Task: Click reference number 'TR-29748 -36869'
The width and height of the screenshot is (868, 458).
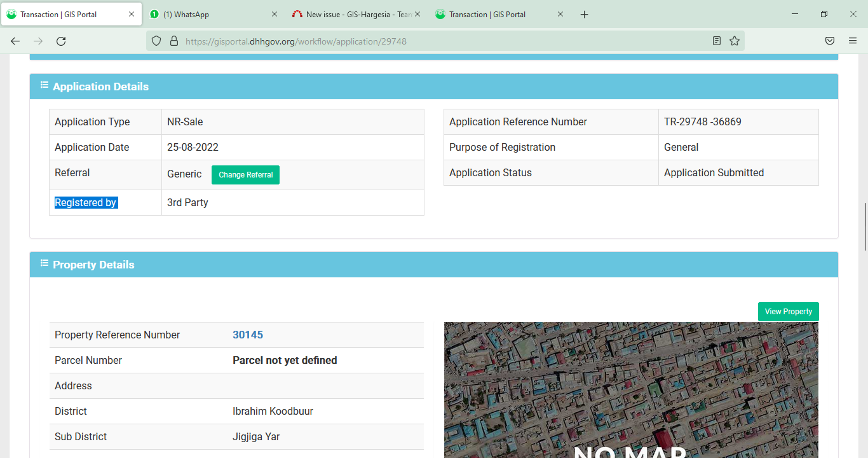Action: pos(702,121)
